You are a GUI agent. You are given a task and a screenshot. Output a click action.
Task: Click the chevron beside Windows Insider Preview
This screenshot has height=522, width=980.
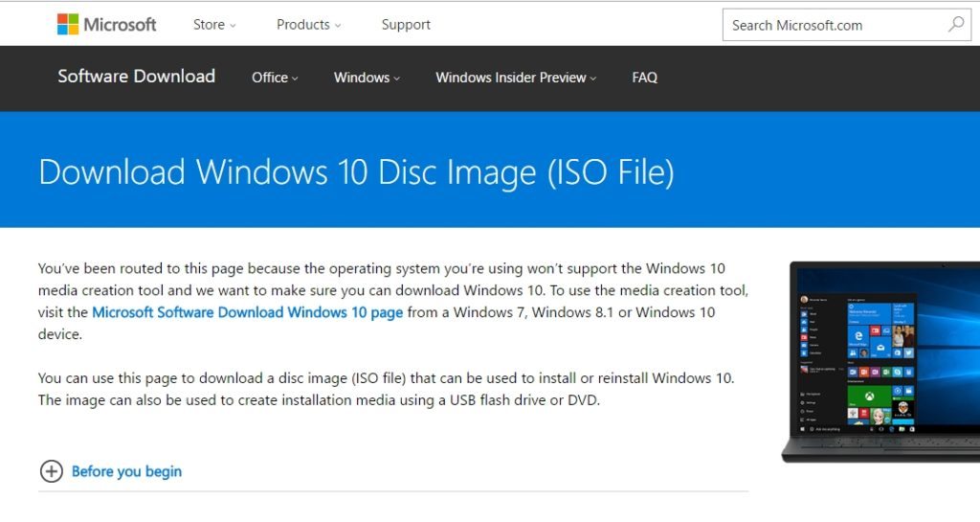tap(593, 79)
